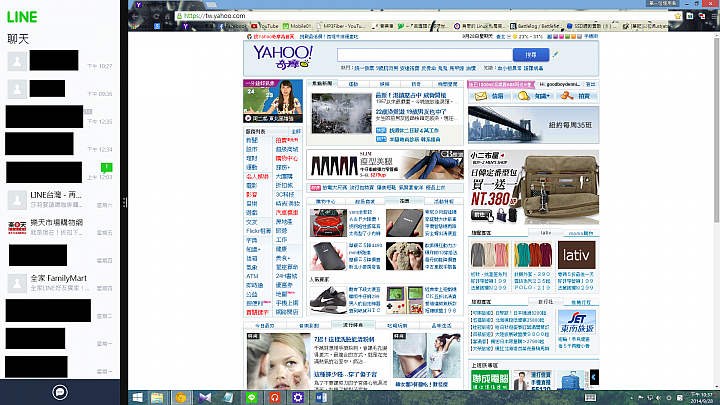Open the SSD bookmark in bookmarks bar
Viewport: 720px width, 405px height.
592,26
